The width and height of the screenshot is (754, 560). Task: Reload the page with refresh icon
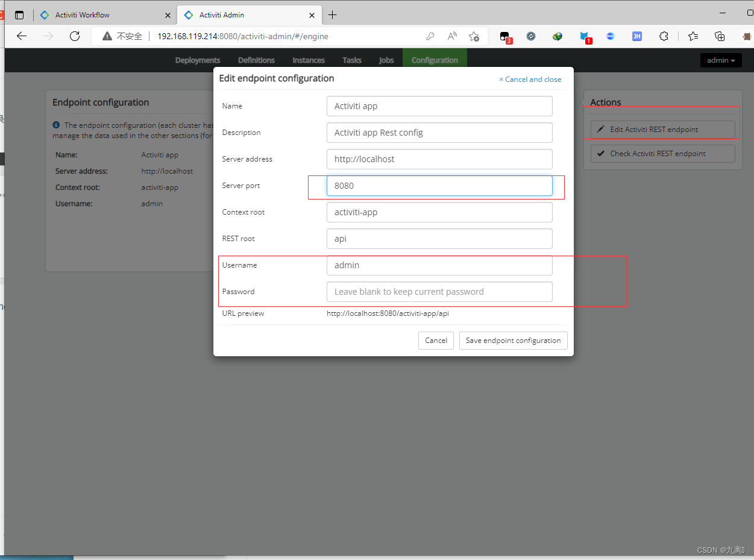[x=75, y=36]
